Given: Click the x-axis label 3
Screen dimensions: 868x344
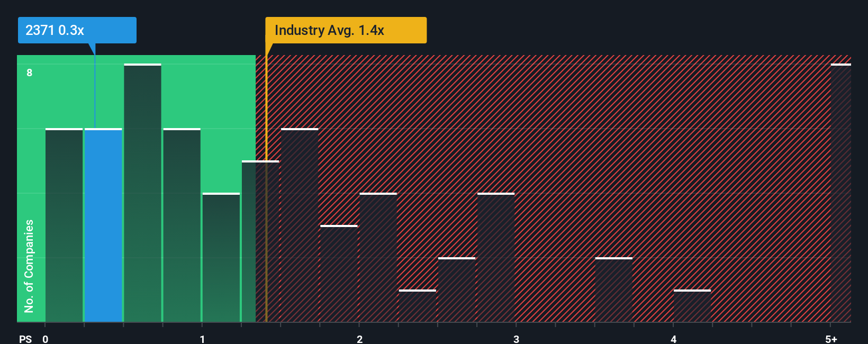Looking at the screenshot, I should point(516,339).
